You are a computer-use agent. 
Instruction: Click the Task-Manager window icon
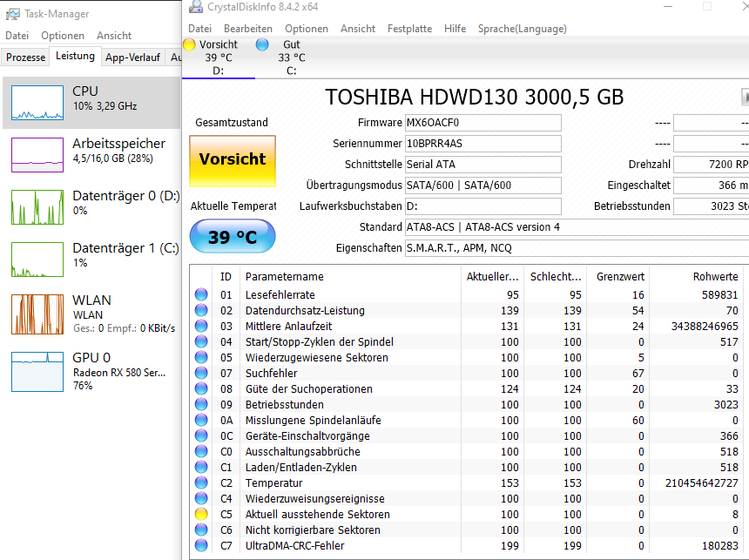pos(12,13)
